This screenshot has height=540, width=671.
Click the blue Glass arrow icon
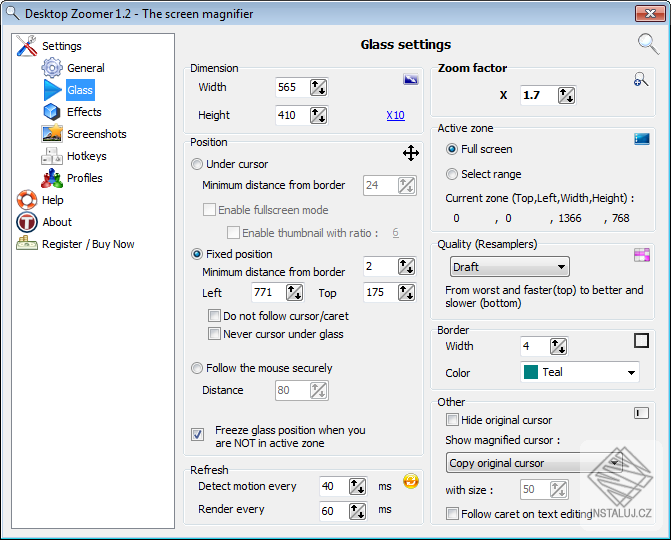53,90
